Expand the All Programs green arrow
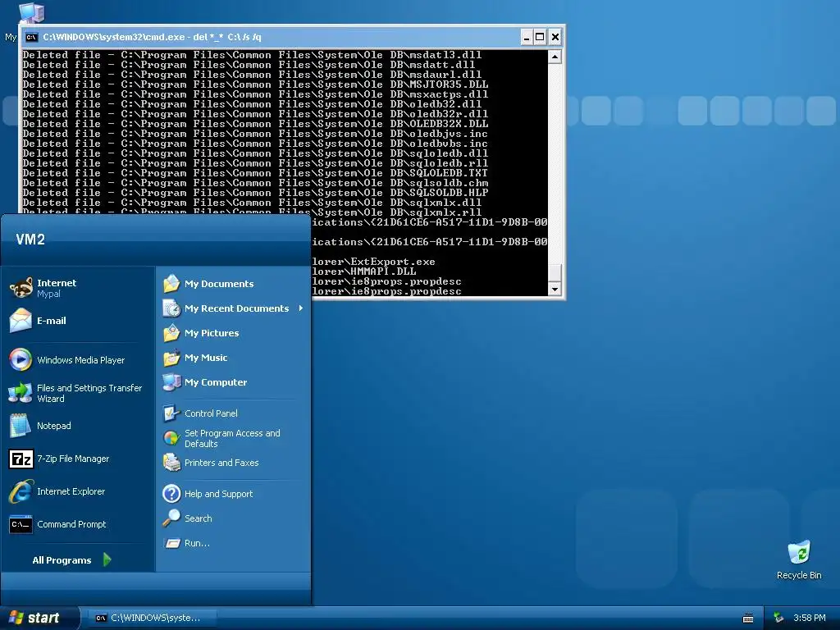 pos(107,559)
